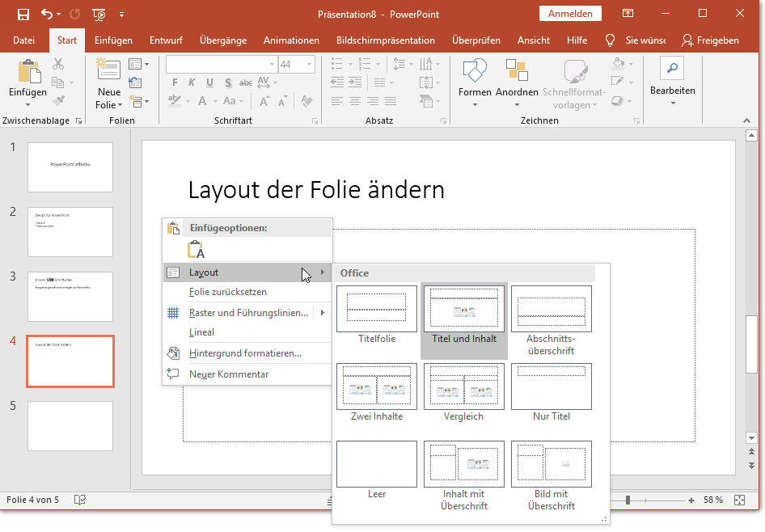Select slide 2 thumbnail
765x532 pixels.
[x=70, y=232]
